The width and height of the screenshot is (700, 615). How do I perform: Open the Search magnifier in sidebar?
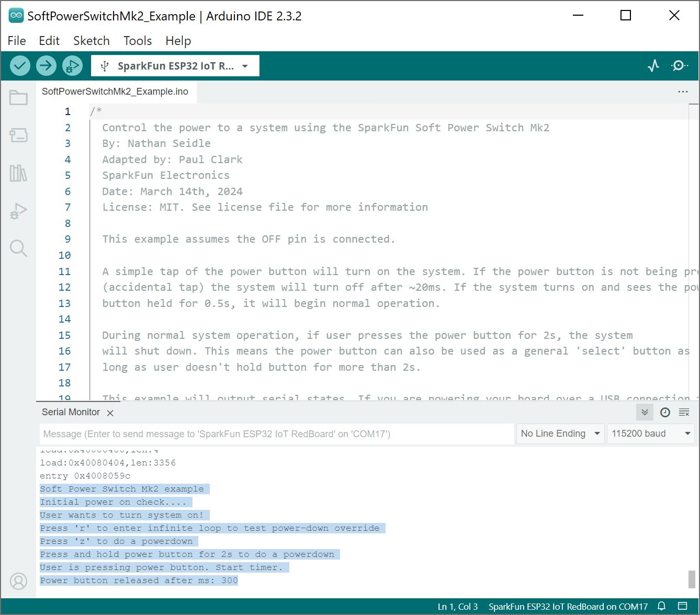click(18, 248)
